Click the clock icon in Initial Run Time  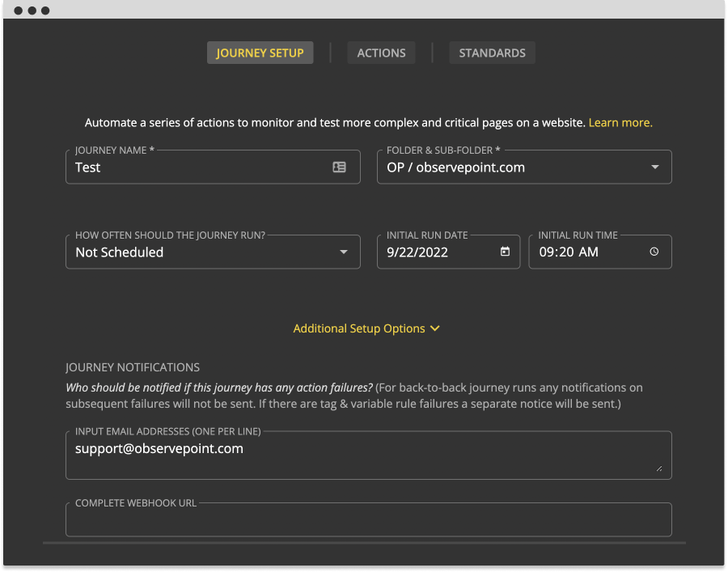point(654,252)
